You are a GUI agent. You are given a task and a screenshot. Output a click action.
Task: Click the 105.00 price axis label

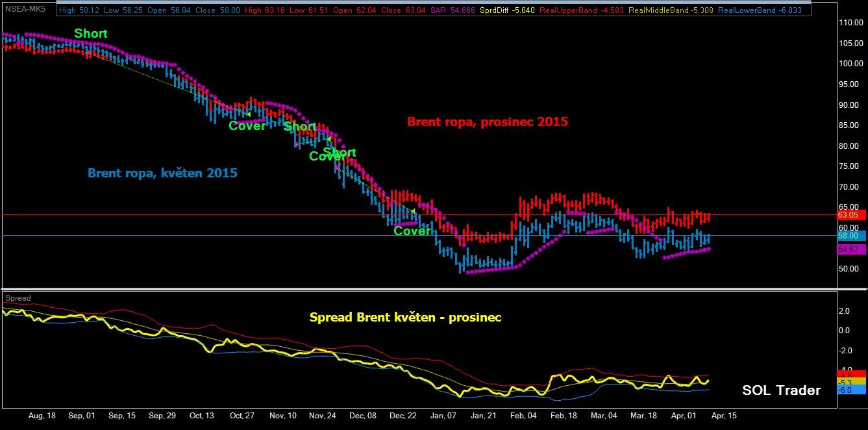[851, 44]
